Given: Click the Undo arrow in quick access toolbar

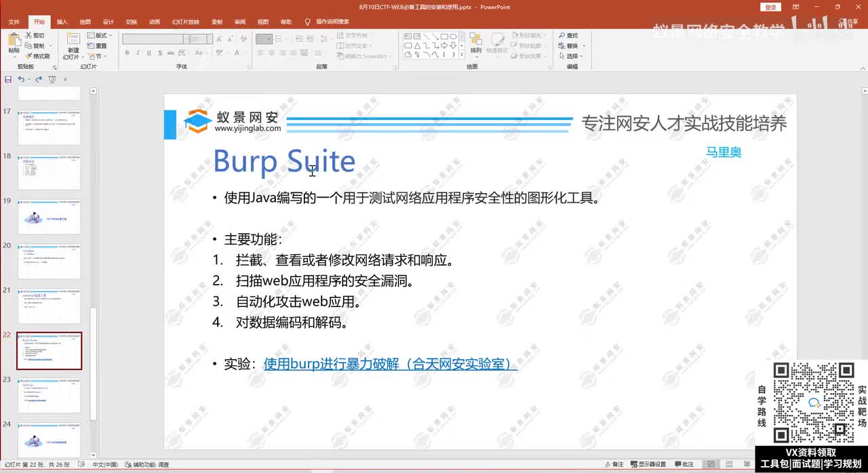Looking at the screenshot, I should click(21, 79).
